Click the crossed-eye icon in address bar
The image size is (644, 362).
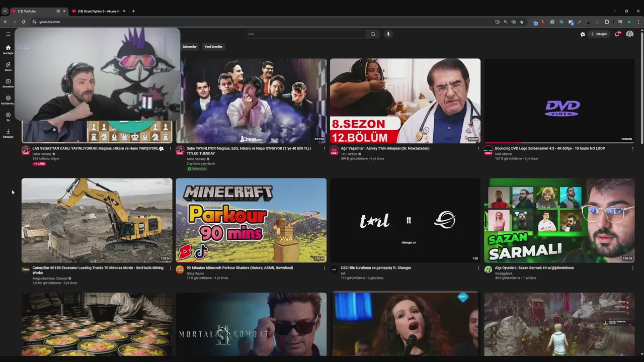[x=513, y=22]
